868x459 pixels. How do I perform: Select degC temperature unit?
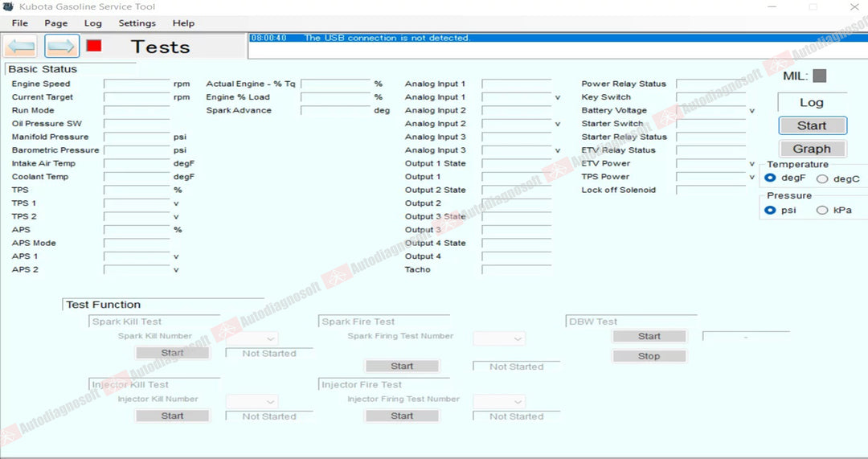pyautogui.click(x=822, y=178)
